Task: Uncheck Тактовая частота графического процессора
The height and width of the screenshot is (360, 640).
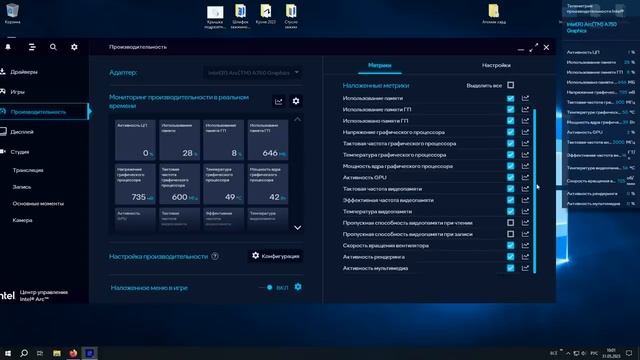Action: click(510, 144)
